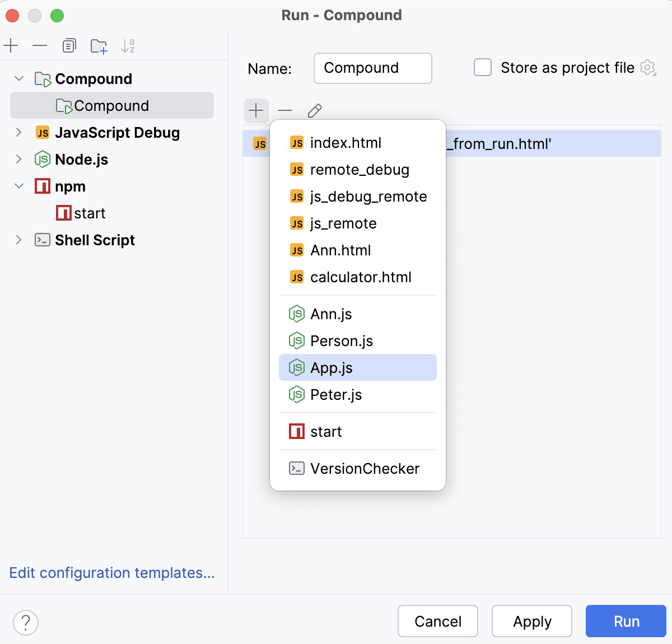The image size is (672, 644).
Task: Click inside the Name text field
Action: [372, 68]
